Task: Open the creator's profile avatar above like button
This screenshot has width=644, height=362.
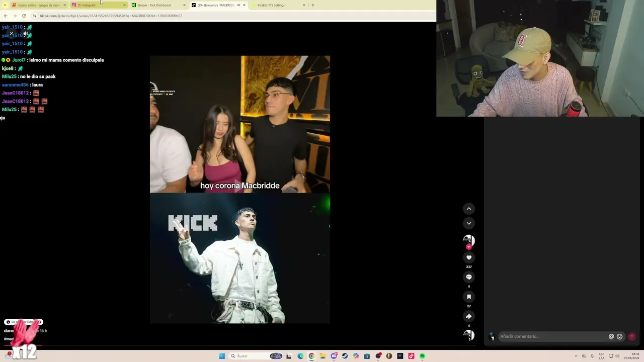Action: [469, 240]
